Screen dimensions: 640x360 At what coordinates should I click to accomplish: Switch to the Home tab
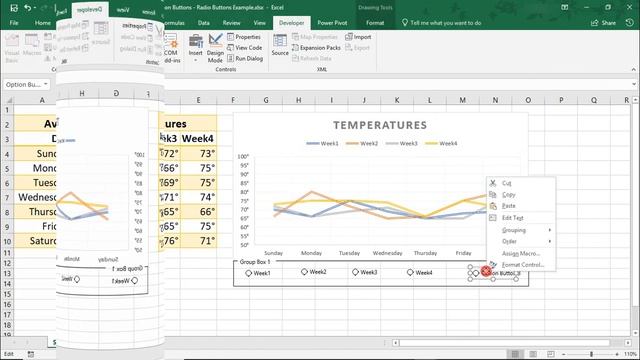(x=42, y=23)
